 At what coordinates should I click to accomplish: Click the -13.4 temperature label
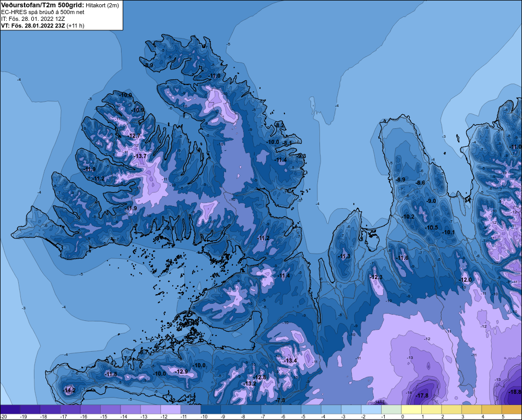pos(290,361)
